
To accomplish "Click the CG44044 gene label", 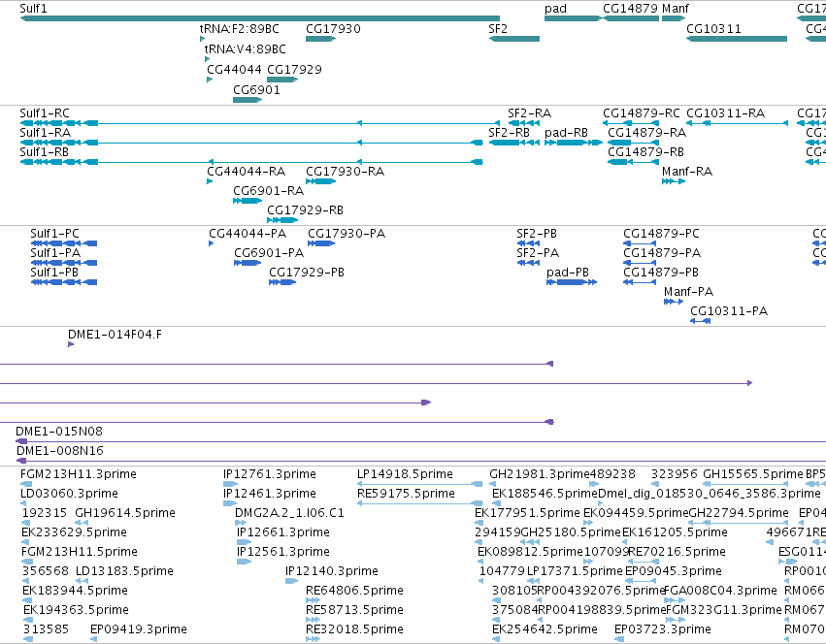I will tap(234, 70).
